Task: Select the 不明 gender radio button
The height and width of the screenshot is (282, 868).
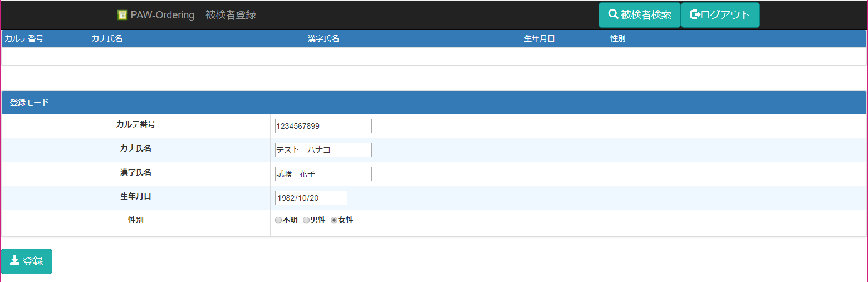Action: 278,221
